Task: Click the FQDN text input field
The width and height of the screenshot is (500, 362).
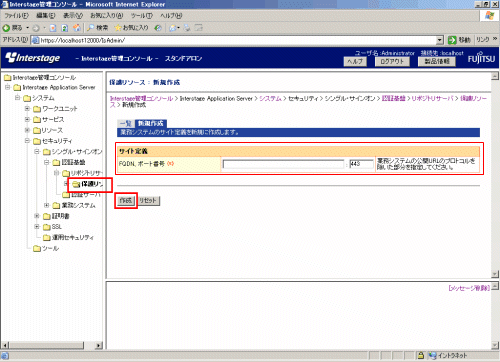Action: (283, 164)
